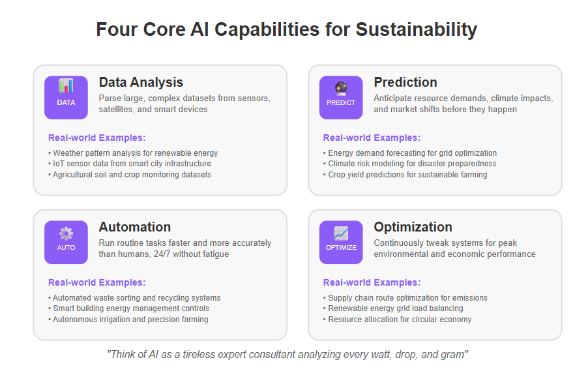Screen dimensions: 588x373
Task: Select the weather pattern analysis bullet
Action: tap(133, 153)
